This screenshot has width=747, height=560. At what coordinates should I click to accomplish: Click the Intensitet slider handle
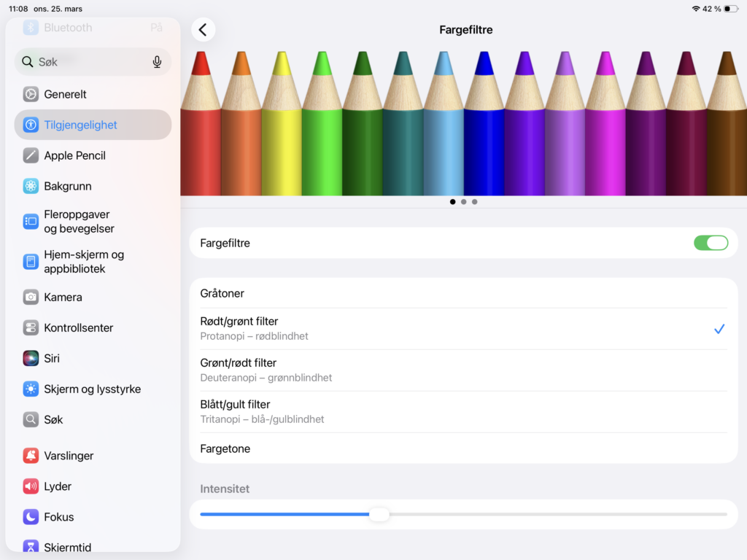(x=379, y=514)
